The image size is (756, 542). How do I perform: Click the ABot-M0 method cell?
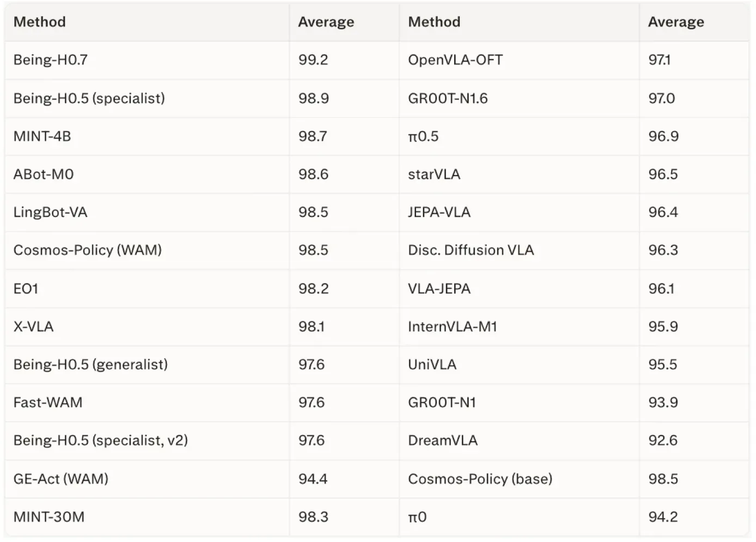coord(147,174)
